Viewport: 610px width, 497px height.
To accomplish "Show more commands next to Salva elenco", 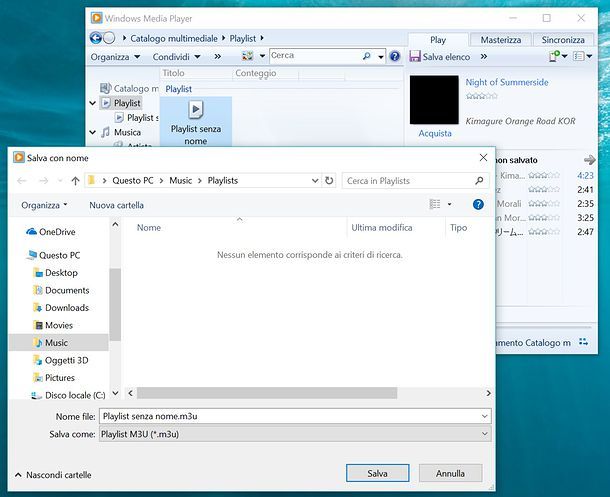I will point(484,57).
